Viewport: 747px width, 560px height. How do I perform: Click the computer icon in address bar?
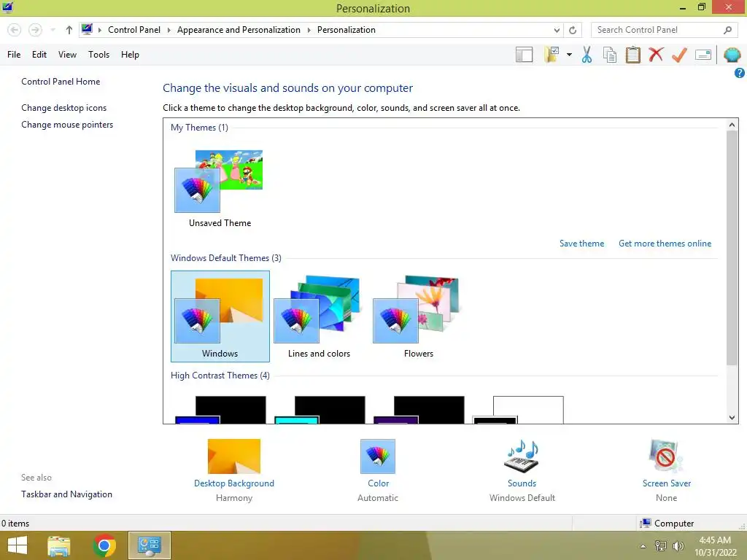[x=87, y=29]
